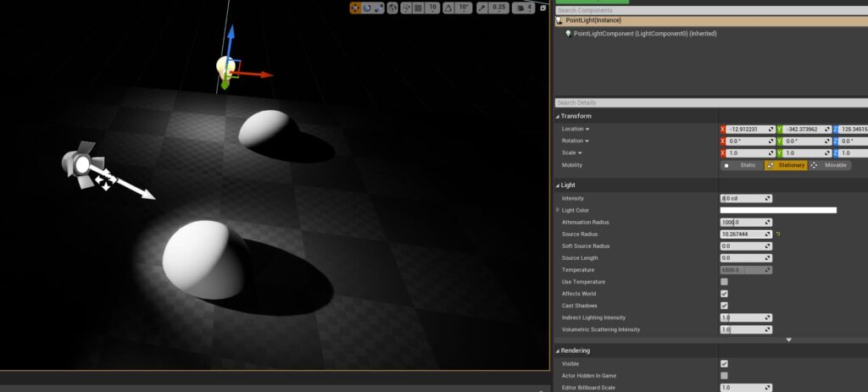868x392 pixels.
Task: Expand the Light Color property
Action: pos(557,210)
